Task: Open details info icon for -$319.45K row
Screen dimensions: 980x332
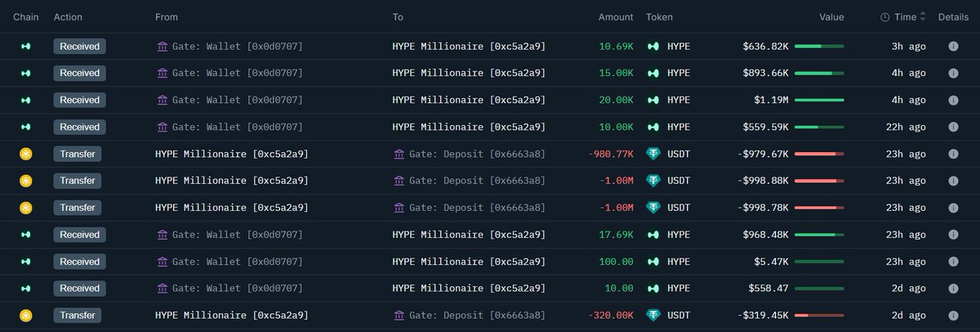Action: [953, 316]
